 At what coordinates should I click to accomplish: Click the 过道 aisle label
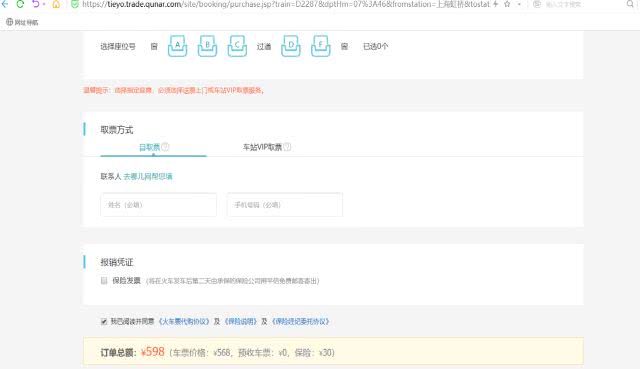pos(264,46)
